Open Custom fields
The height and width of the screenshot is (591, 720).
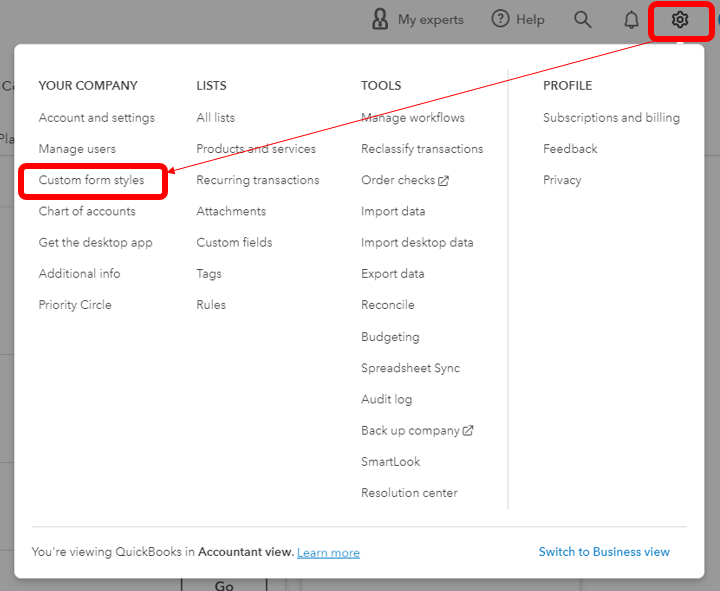pos(234,242)
